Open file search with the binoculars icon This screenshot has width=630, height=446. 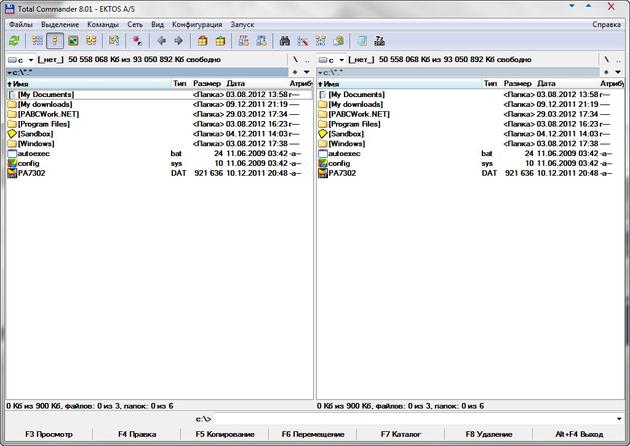pyautogui.click(x=285, y=41)
